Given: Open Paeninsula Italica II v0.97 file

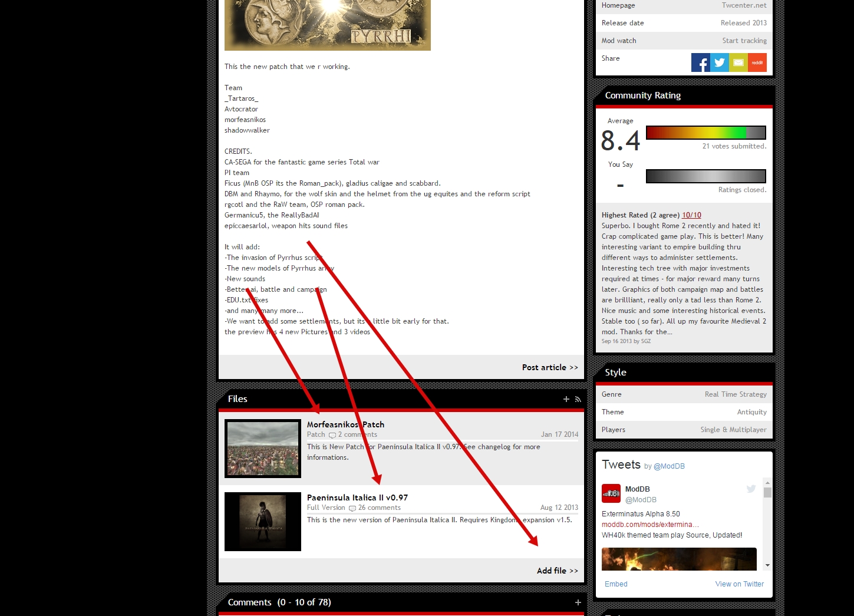Looking at the screenshot, I should 357,498.
